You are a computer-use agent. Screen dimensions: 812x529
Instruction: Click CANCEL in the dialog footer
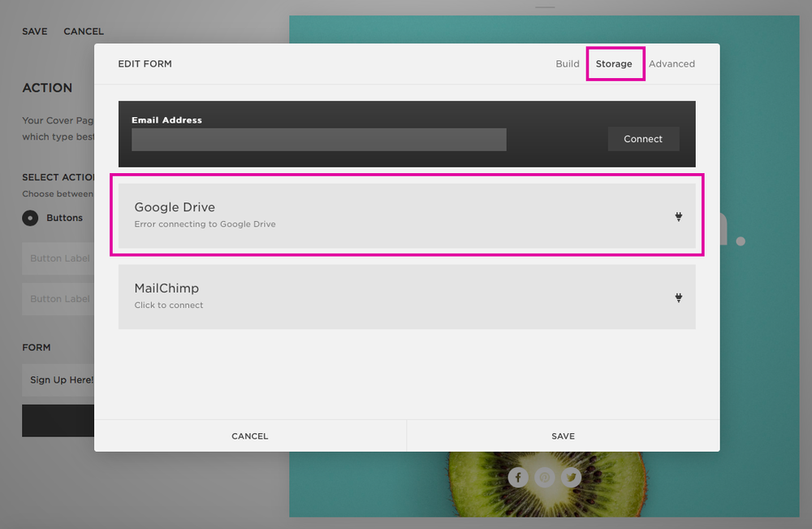249,436
